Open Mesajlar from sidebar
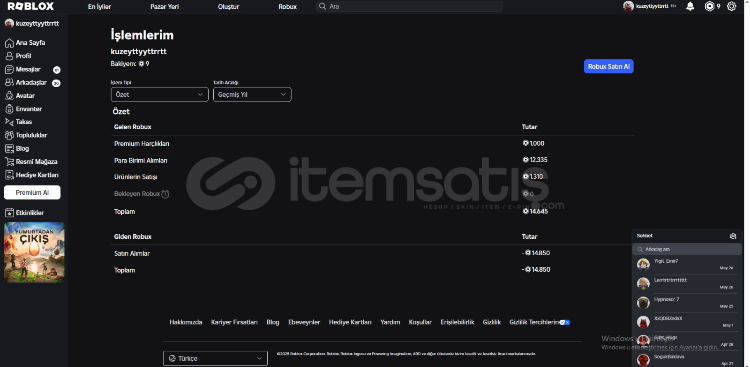 23,69
